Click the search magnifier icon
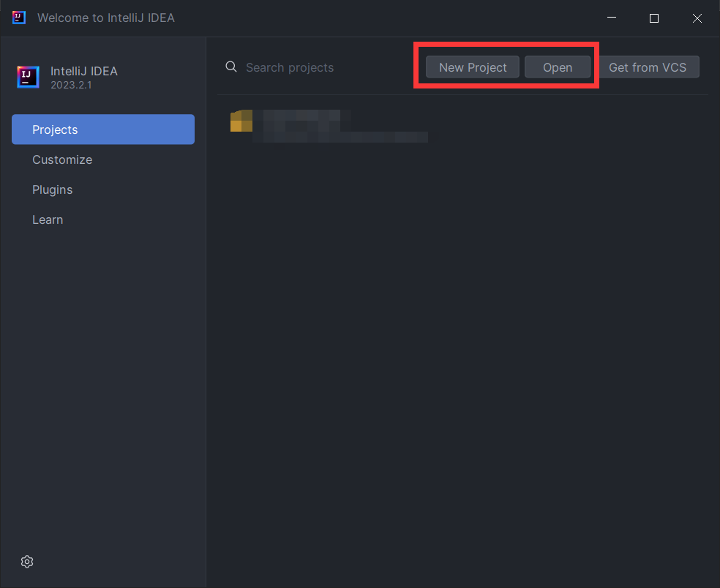The image size is (720, 588). coord(230,67)
